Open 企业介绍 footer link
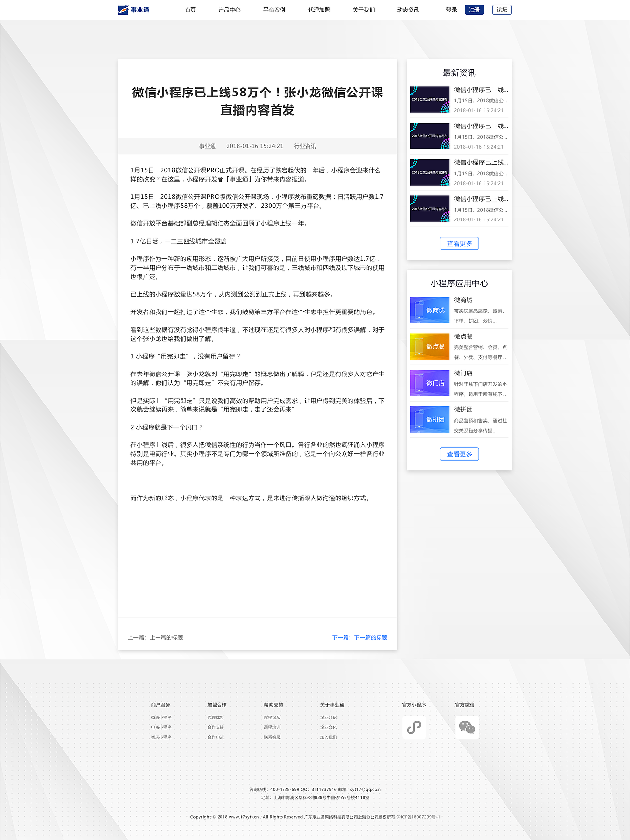Screen dimensions: 630x840 pos(328,717)
